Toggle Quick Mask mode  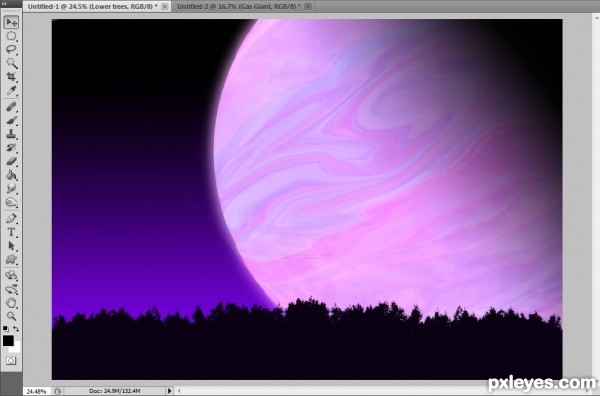pos(11,361)
